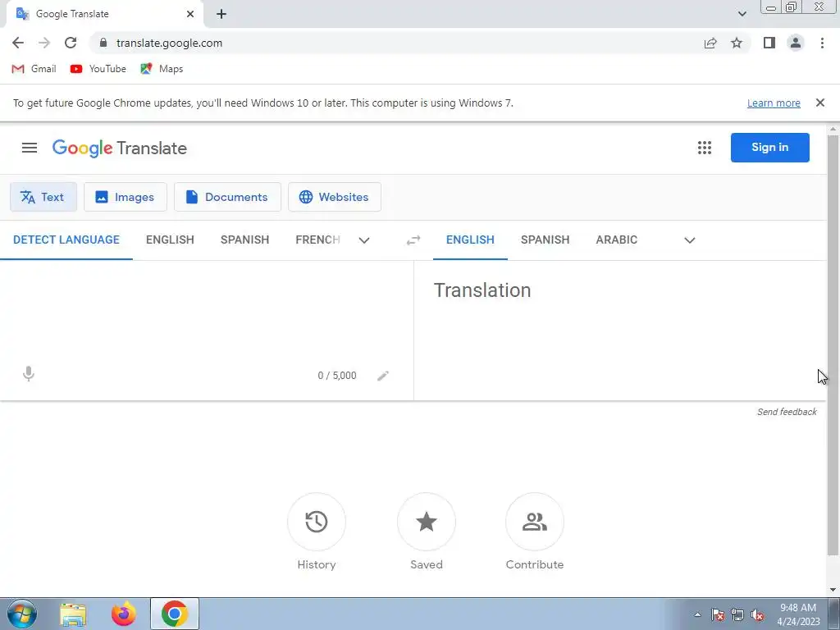Start voice input with microphone
840x630 pixels.
pos(29,373)
